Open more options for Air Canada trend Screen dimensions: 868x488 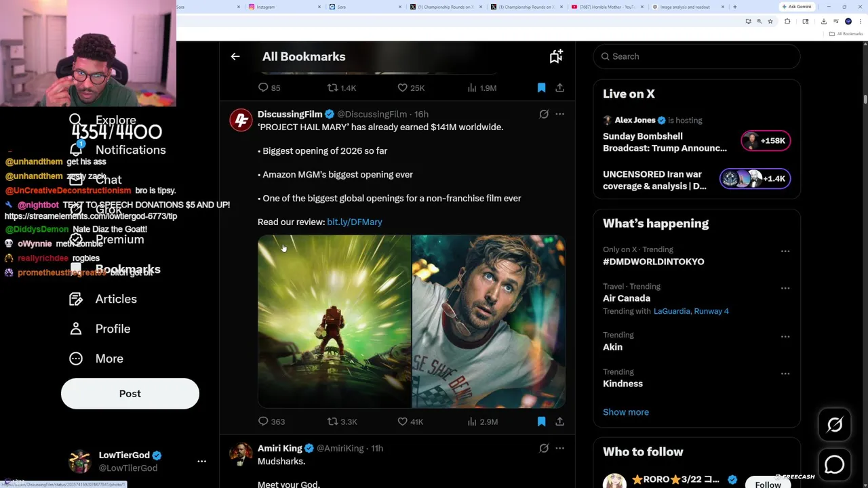click(x=785, y=288)
